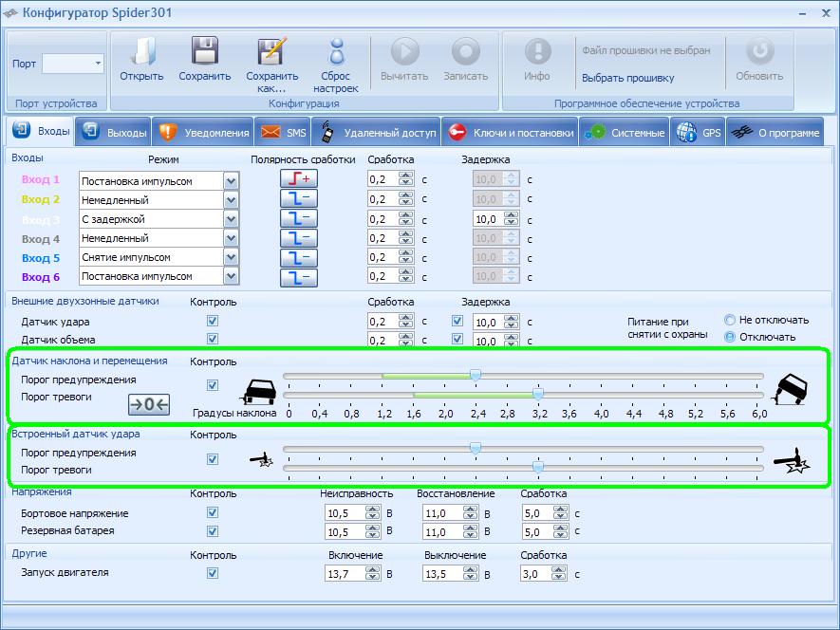Toggle Запуск двигателя control checkbox

coord(213,573)
